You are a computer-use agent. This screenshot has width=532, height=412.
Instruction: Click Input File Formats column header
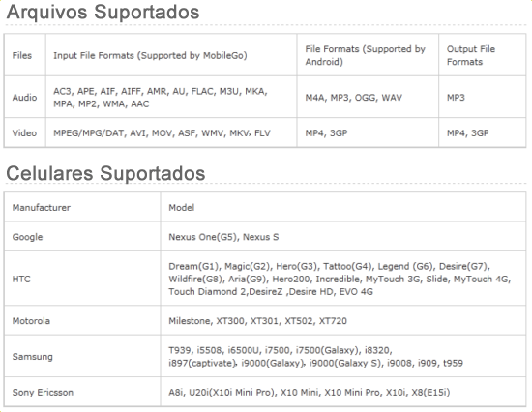(x=150, y=55)
